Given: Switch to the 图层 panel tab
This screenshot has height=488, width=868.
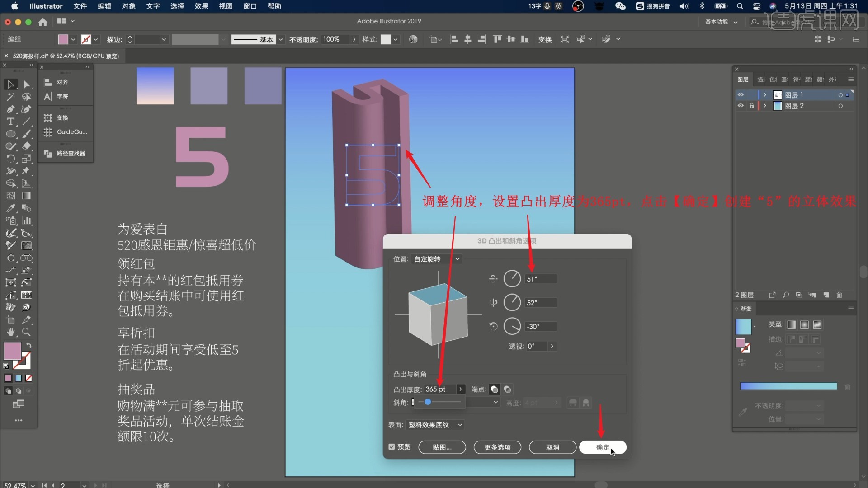Looking at the screenshot, I should pos(743,80).
